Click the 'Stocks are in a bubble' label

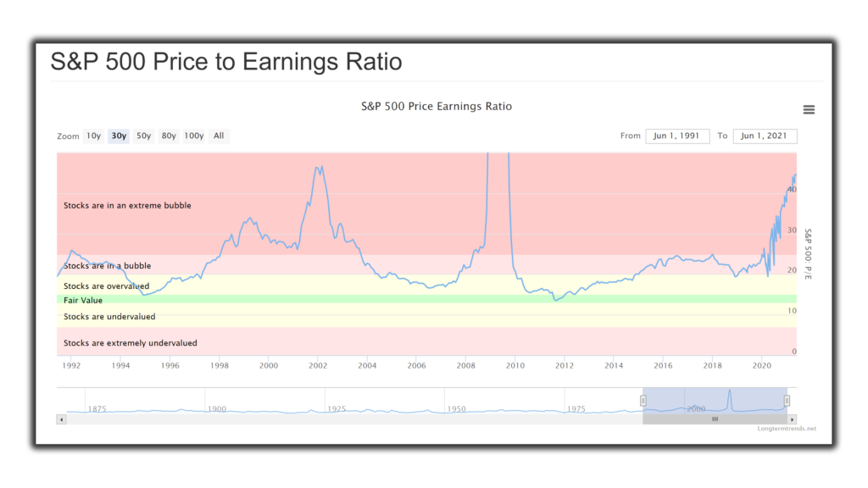point(107,265)
